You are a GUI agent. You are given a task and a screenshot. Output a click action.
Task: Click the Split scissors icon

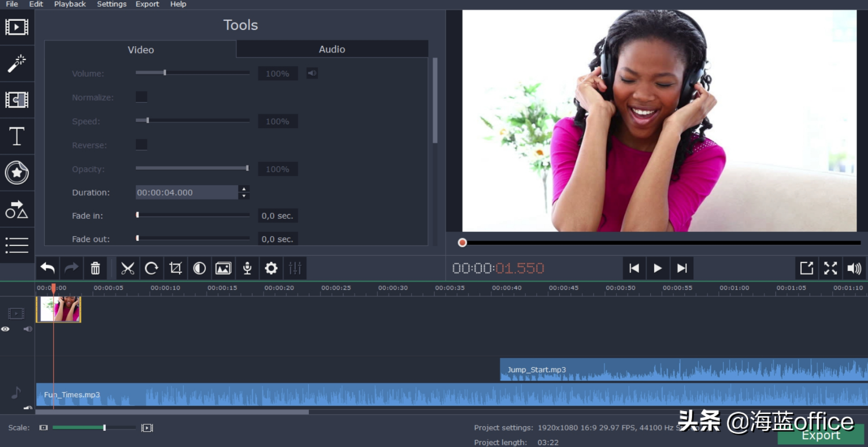[127, 269]
